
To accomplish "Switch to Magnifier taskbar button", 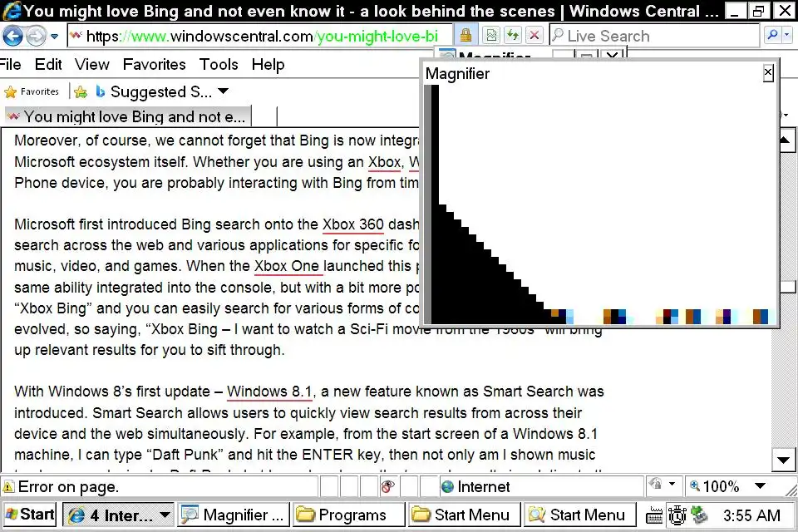I will pos(234,515).
